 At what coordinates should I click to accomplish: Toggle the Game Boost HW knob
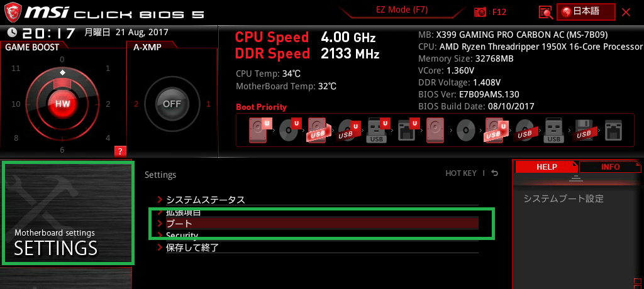coord(62,104)
